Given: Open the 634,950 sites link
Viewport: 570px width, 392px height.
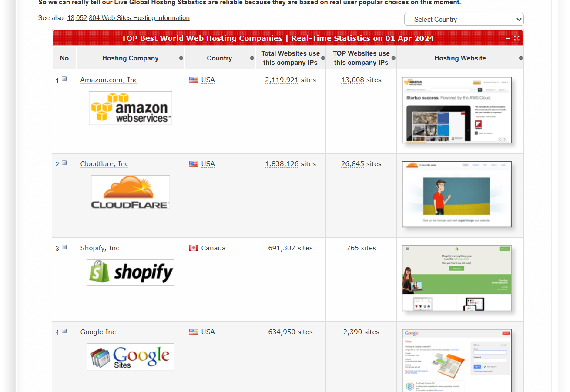Looking at the screenshot, I should [x=282, y=332].
